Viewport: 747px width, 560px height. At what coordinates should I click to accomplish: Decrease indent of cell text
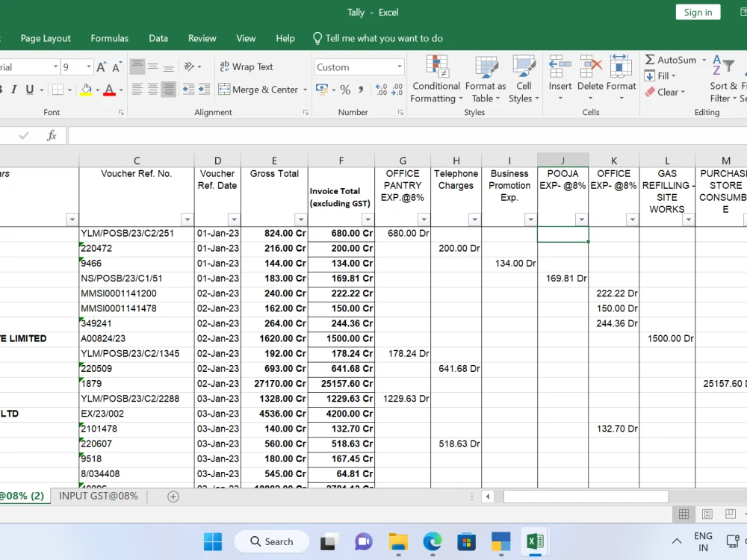tap(189, 90)
